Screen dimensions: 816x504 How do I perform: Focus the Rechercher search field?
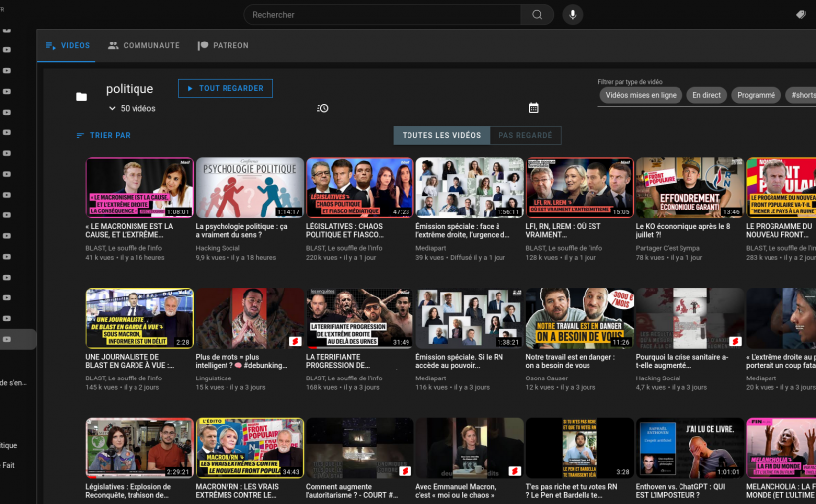pyautogui.click(x=383, y=15)
